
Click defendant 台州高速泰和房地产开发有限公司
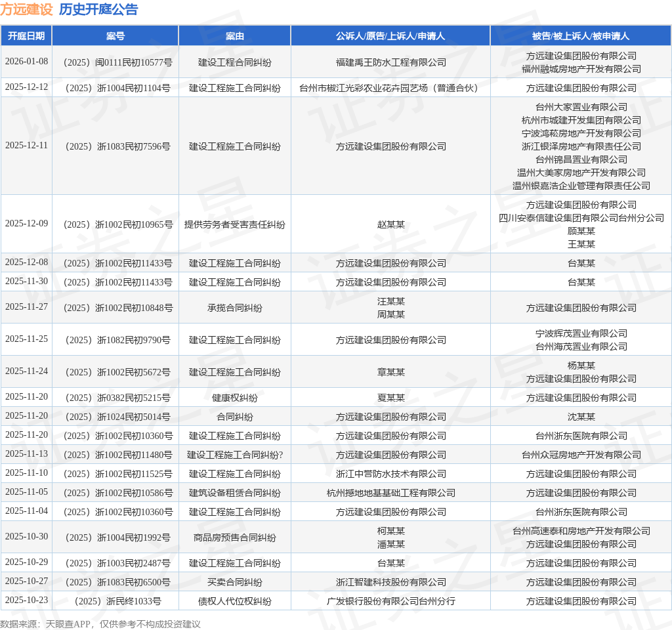581,532
